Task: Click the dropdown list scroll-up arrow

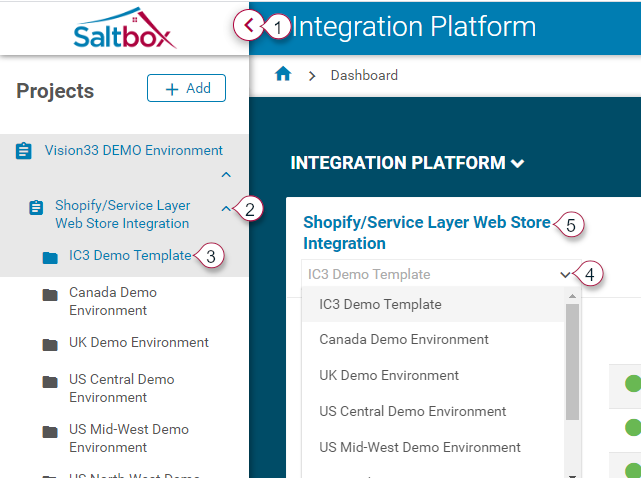Action: (573, 296)
